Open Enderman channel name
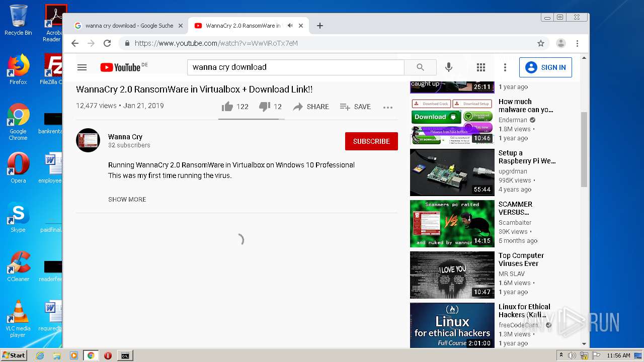 click(513, 120)
